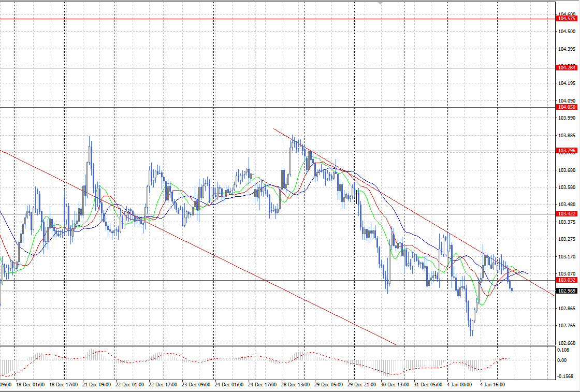Click the 30 Dec 13:00 time label
Screen dimensions: 580x392
395,385
